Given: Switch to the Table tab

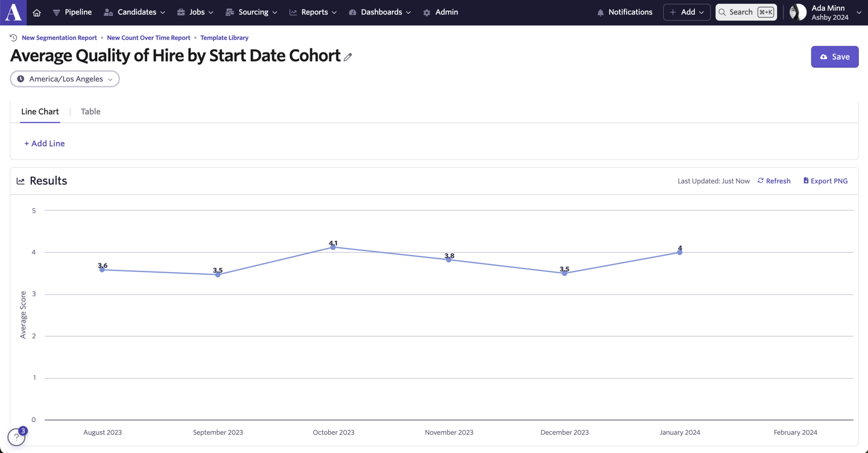Looking at the screenshot, I should tap(90, 112).
